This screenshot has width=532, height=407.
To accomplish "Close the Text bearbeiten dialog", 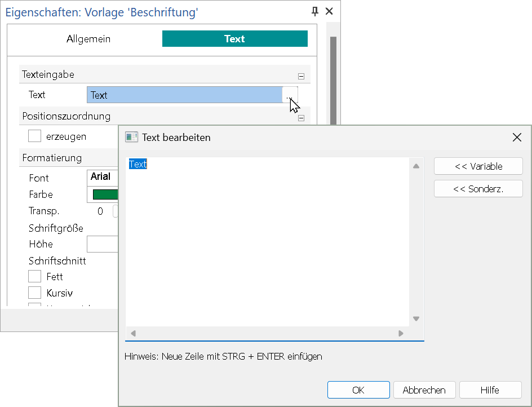I will [x=517, y=137].
